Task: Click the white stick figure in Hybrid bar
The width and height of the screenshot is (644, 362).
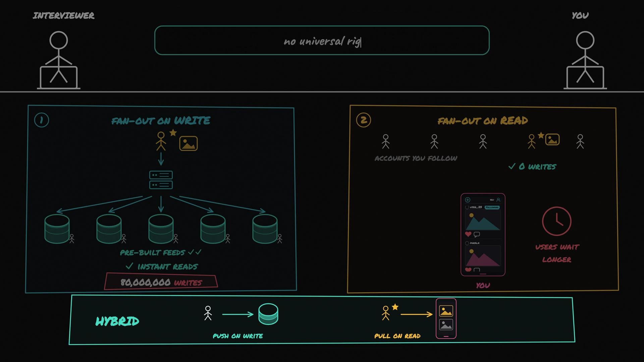Action: pyautogui.click(x=208, y=313)
